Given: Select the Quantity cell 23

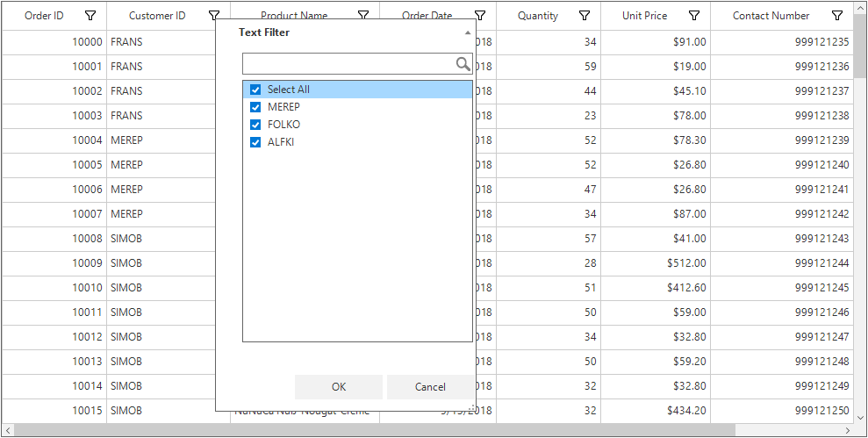Looking at the screenshot, I should [549, 116].
